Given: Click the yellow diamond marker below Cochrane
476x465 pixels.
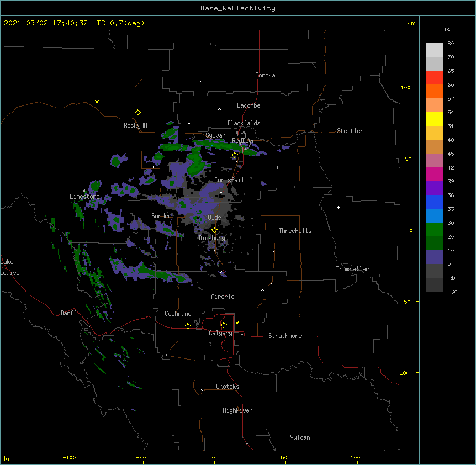Looking at the screenshot, I should pos(188,326).
